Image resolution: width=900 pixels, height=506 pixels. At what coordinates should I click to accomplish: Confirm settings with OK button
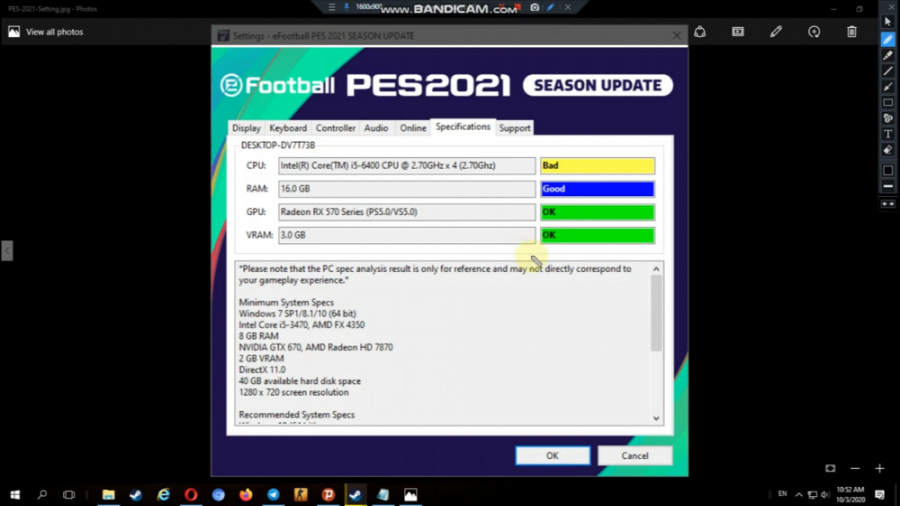pos(552,456)
